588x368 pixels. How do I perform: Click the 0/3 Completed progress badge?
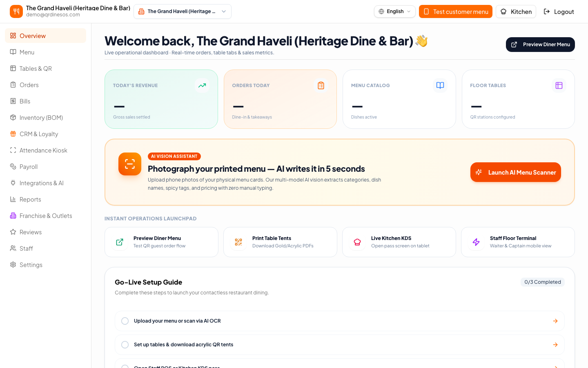(543, 282)
